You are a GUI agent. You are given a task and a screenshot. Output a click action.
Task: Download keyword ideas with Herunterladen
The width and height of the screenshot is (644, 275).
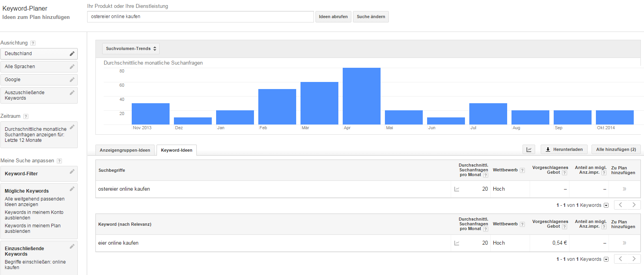564,149
